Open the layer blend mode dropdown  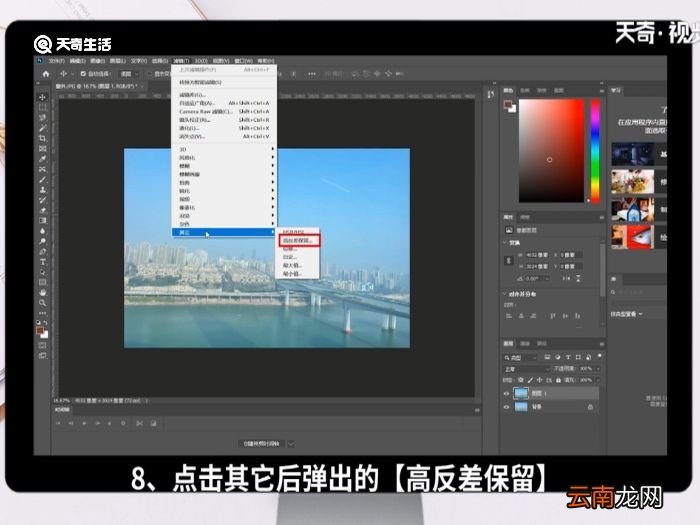[527, 369]
